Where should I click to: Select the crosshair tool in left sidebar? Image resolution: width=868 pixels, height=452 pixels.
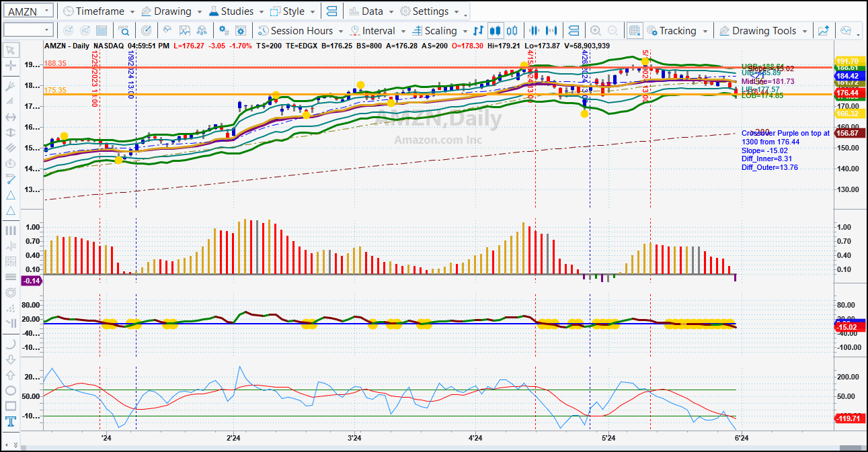(10, 66)
